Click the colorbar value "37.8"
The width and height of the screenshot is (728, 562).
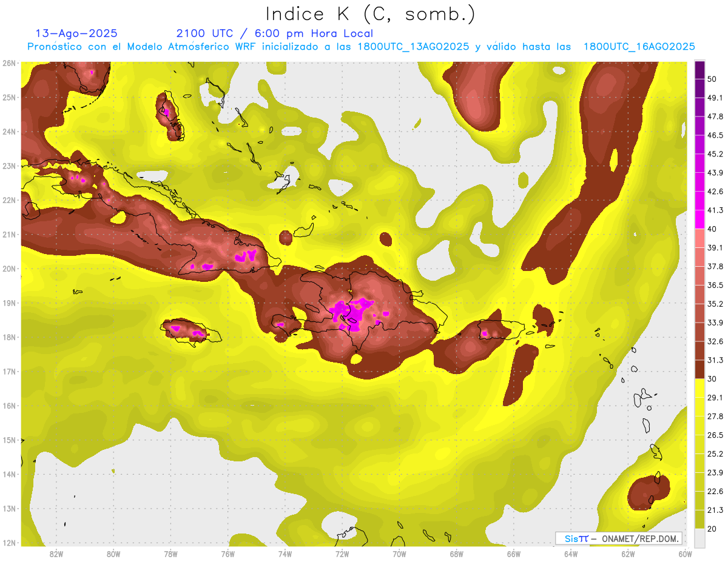(x=715, y=266)
